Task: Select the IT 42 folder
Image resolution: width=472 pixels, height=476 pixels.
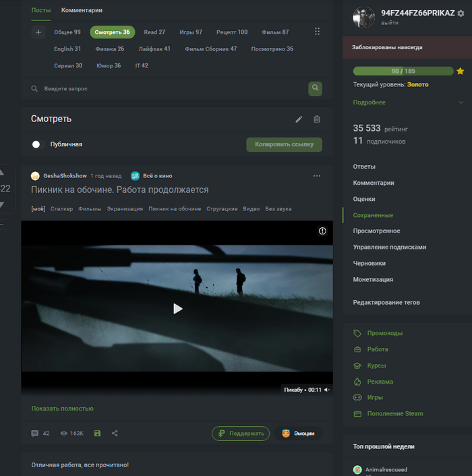Action: 142,65
